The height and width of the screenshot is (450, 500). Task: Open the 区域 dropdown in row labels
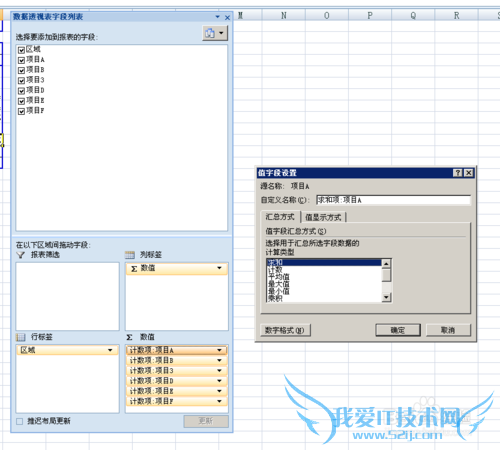[110, 350]
